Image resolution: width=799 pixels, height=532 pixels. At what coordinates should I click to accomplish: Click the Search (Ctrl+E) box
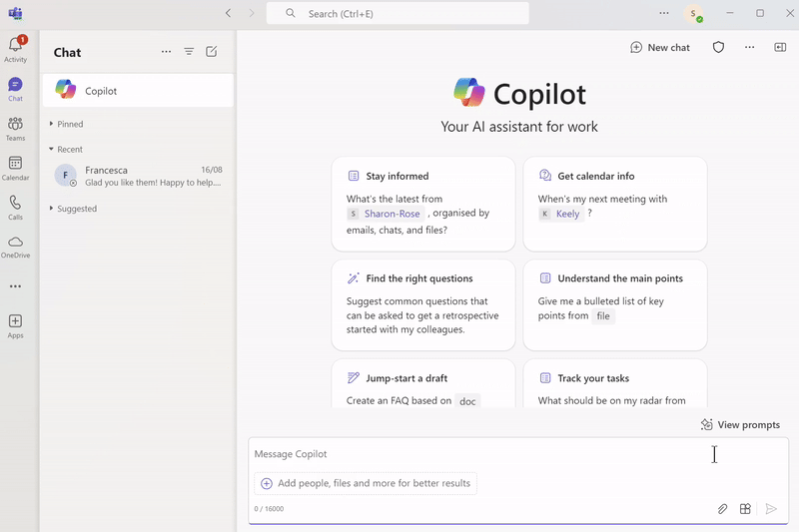[x=398, y=13]
